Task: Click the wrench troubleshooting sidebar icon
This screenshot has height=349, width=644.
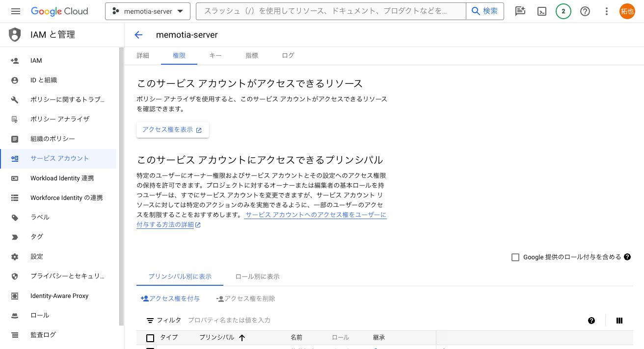Action: pos(15,100)
